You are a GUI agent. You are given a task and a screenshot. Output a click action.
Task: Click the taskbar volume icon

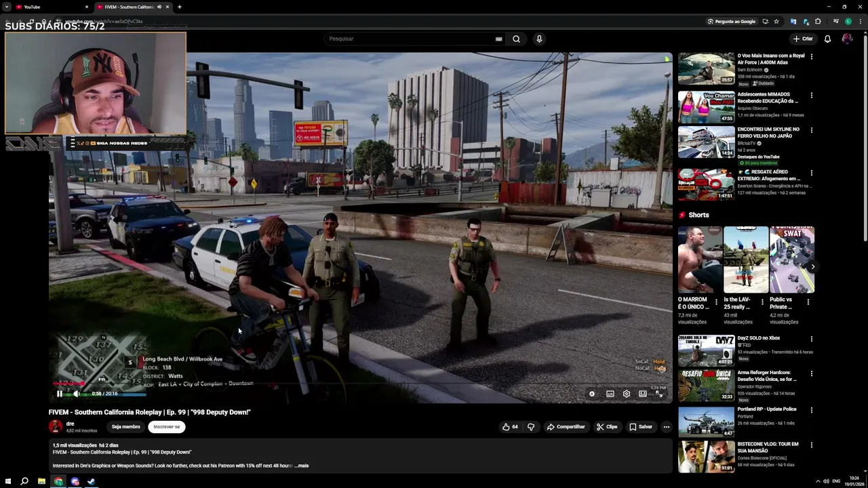click(x=826, y=481)
